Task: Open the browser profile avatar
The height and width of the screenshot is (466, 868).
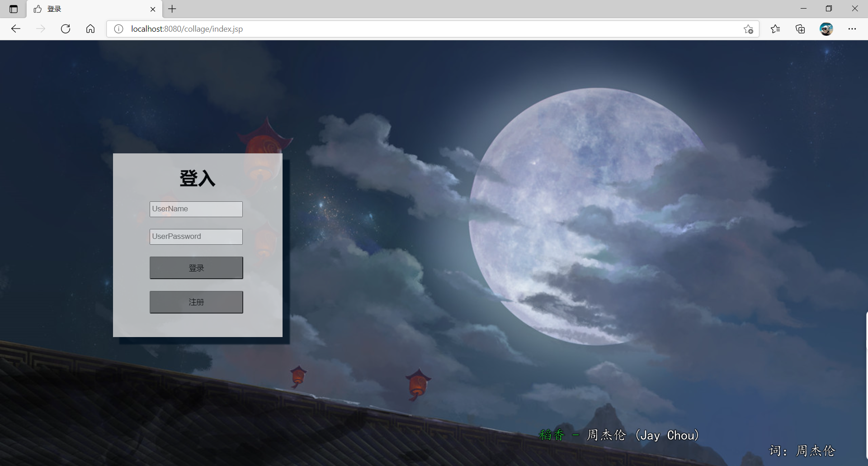Action: (x=826, y=29)
